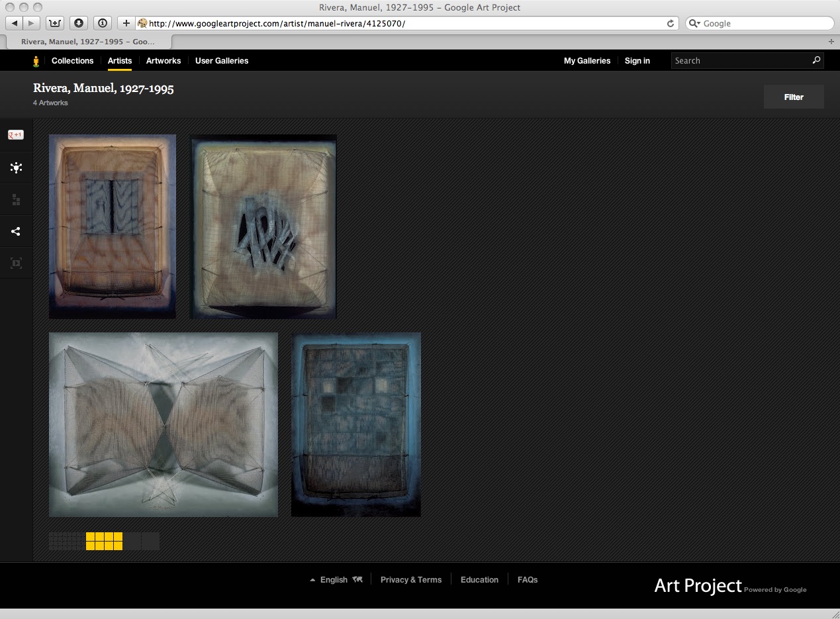Click the Safari info toolbar icon

(x=103, y=23)
